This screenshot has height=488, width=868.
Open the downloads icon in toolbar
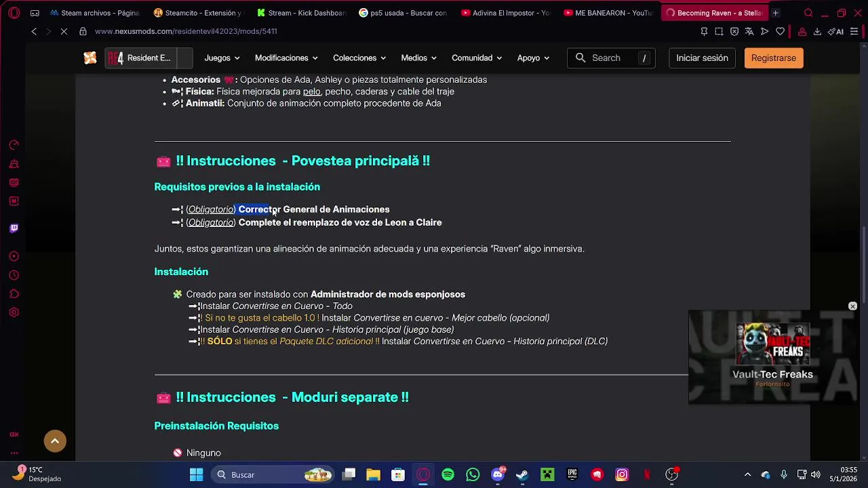(x=817, y=31)
